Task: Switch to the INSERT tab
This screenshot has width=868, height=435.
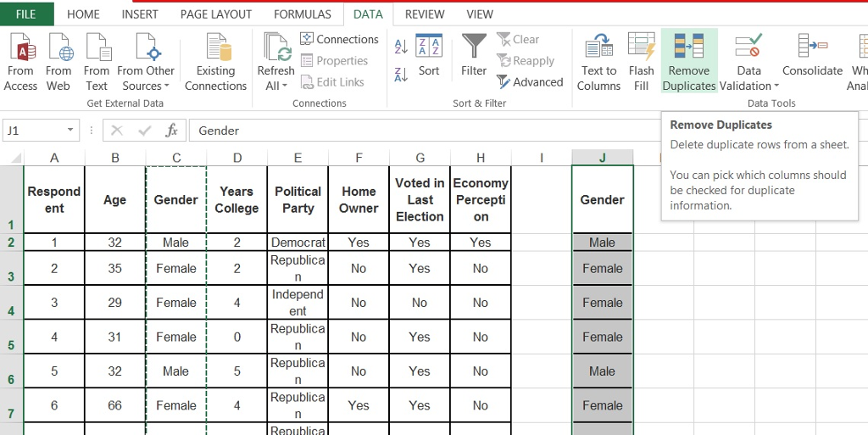Action: point(140,14)
